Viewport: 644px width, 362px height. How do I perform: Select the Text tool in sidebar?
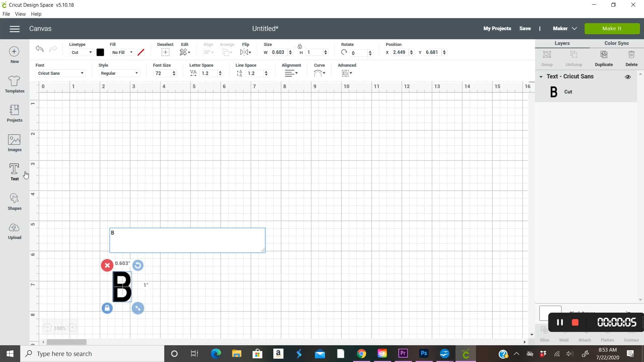pyautogui.click(x=14, y=172)
